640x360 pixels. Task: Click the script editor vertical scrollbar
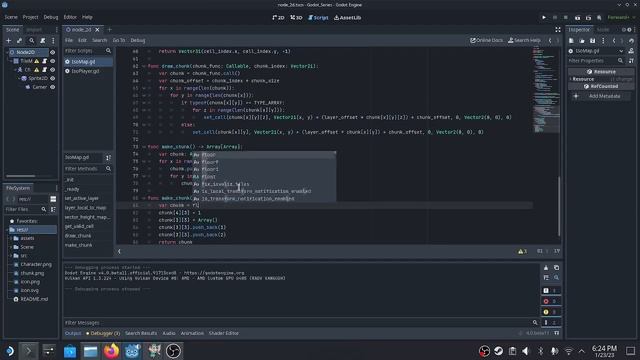tap(559, 206)
